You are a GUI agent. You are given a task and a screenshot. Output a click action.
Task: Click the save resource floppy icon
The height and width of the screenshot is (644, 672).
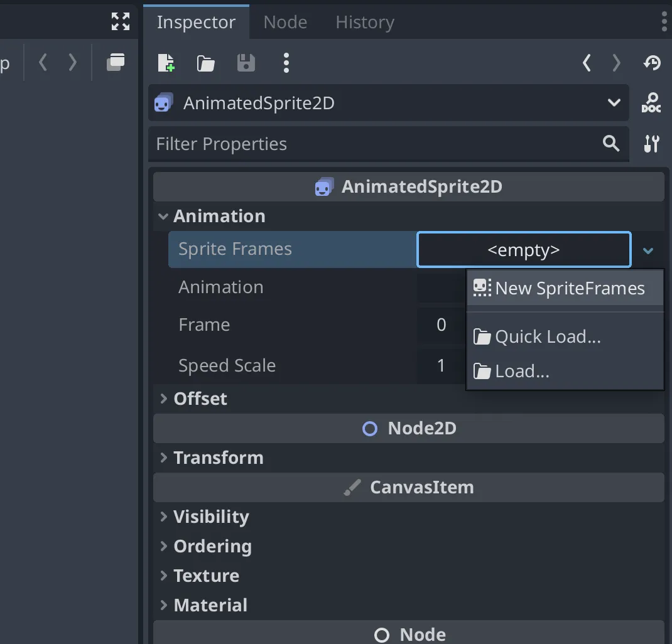pos(246,63)
